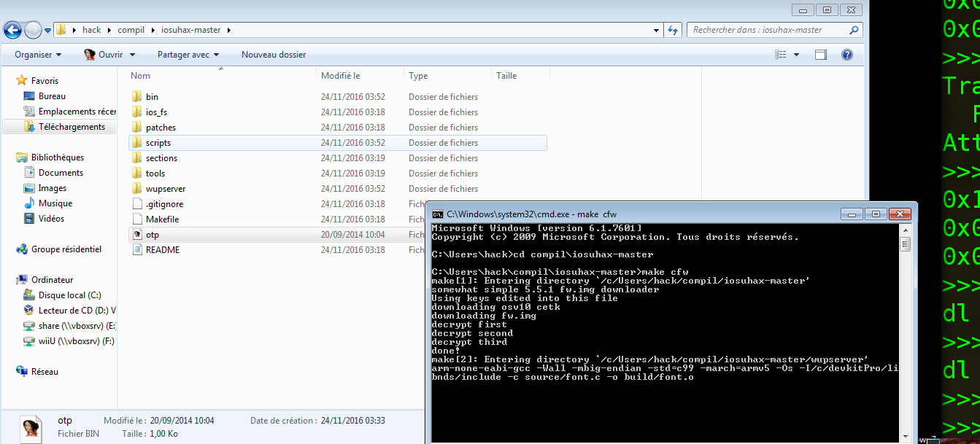Toggle the preview pane icon
Screen dimensions: 980x444
coord(821,55)
